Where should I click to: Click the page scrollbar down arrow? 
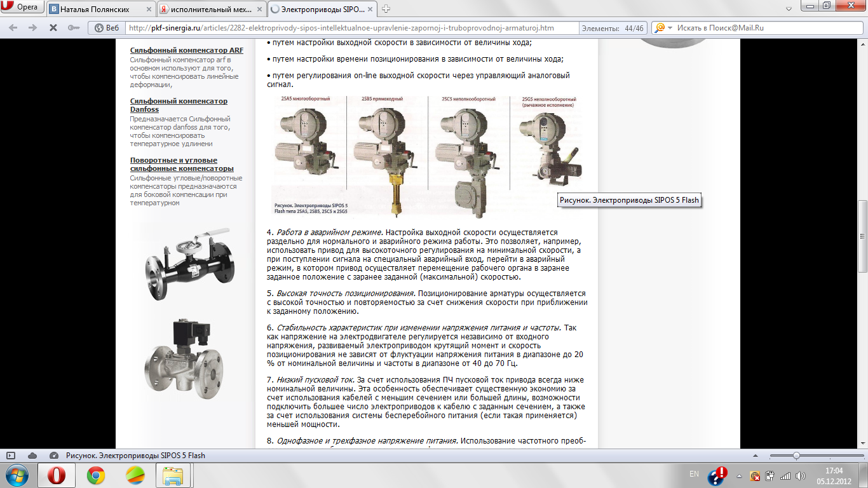click(862, 444)
